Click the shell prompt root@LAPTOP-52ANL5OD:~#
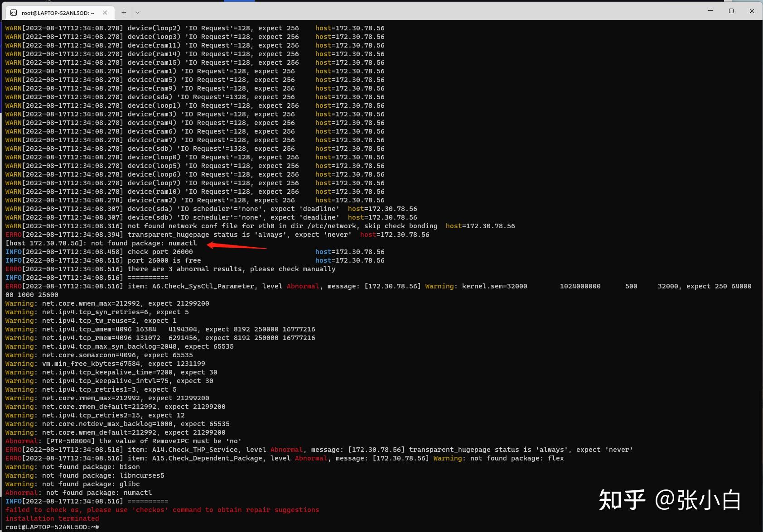 pyautogui.click(x=52, y=527)
